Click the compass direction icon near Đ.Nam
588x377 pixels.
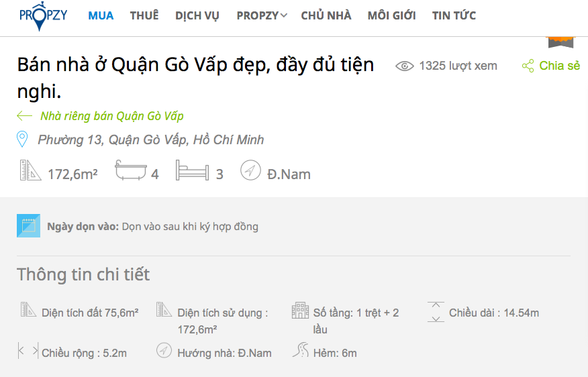click(x=250, y=170)
